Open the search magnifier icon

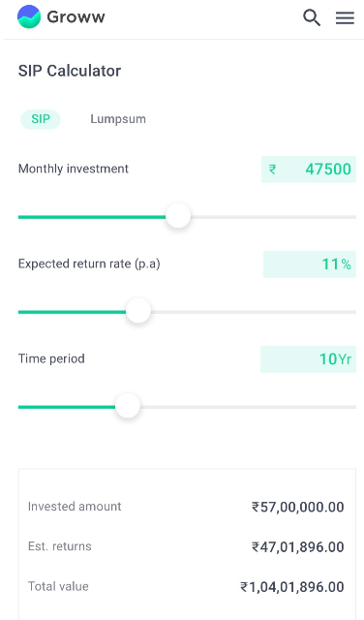click(x=312, y=17)
